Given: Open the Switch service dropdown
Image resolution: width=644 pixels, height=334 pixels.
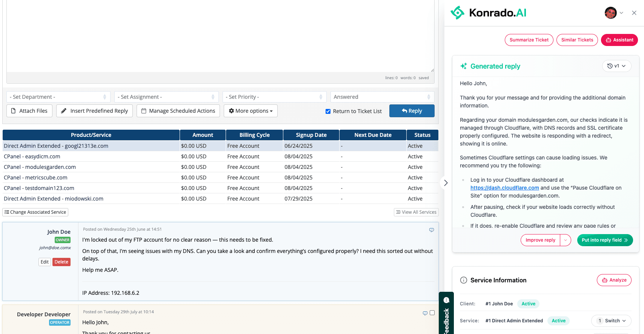Looking at the screenshot, I should pyautogui.click(x=611, y=321).
